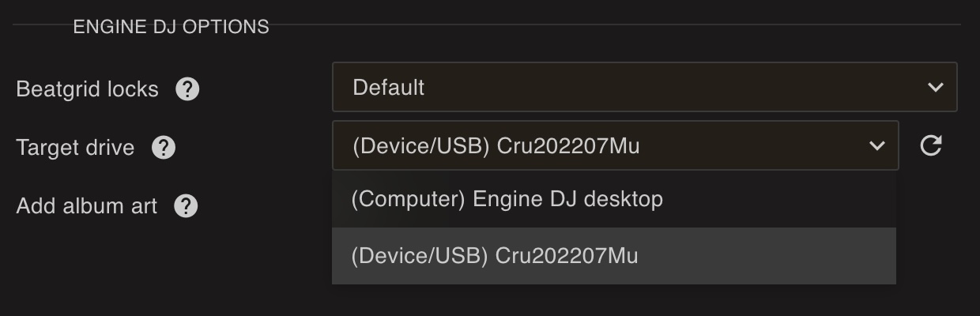The width and height of the screenshot is (980, 316).
Task: Open the Beatgrid locks dropdown
Action: click(x=644, y=87)
